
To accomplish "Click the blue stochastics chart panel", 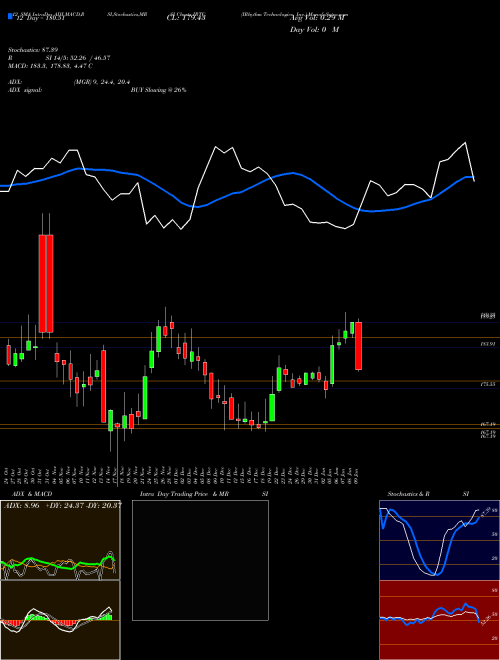I will [x=439, y=540].
